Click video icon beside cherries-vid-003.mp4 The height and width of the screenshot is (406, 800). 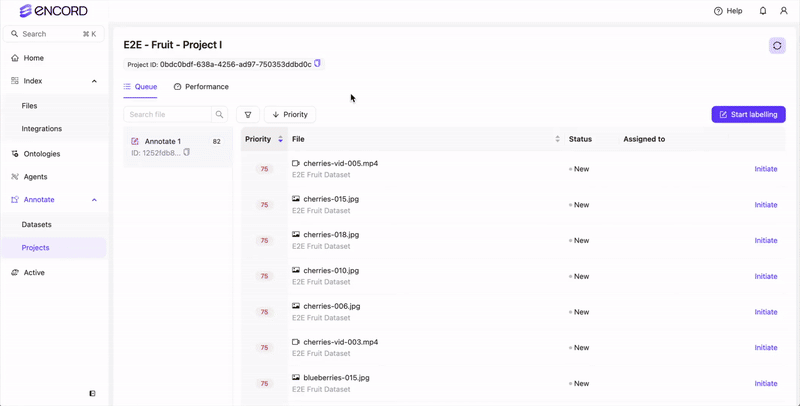[295, 342]
